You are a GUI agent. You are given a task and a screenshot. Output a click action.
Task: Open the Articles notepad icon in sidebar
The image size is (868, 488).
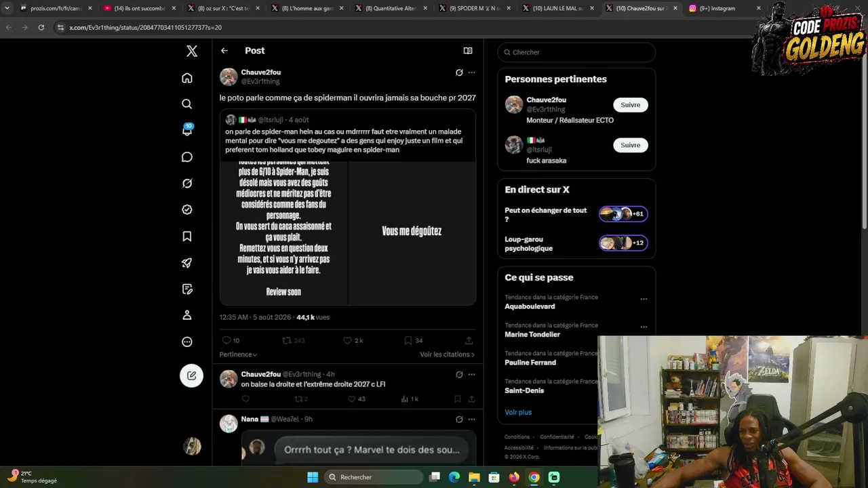click(x=187, y=289)
